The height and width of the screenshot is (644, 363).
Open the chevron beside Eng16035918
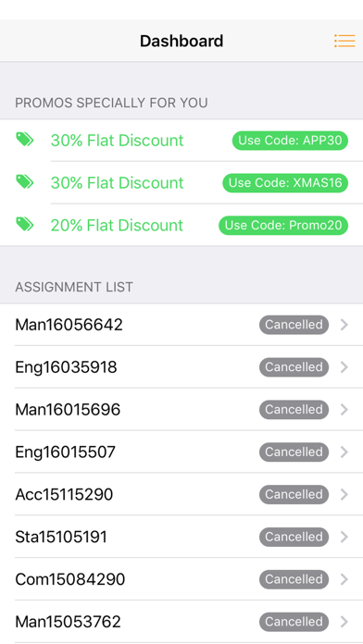click(x=344, y=366)
